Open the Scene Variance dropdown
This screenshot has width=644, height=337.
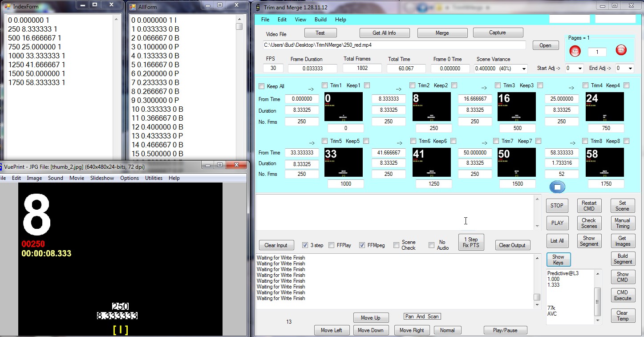click(x=524, y=69)
